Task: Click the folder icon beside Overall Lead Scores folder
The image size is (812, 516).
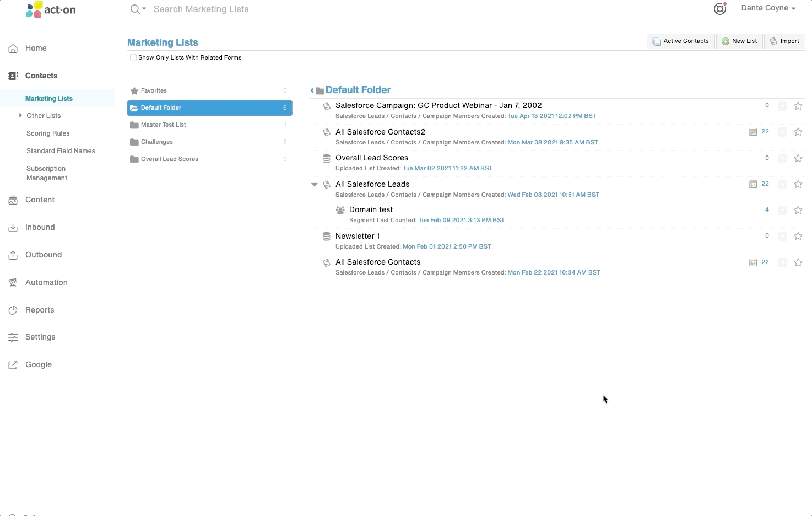Action: [134, 159]
